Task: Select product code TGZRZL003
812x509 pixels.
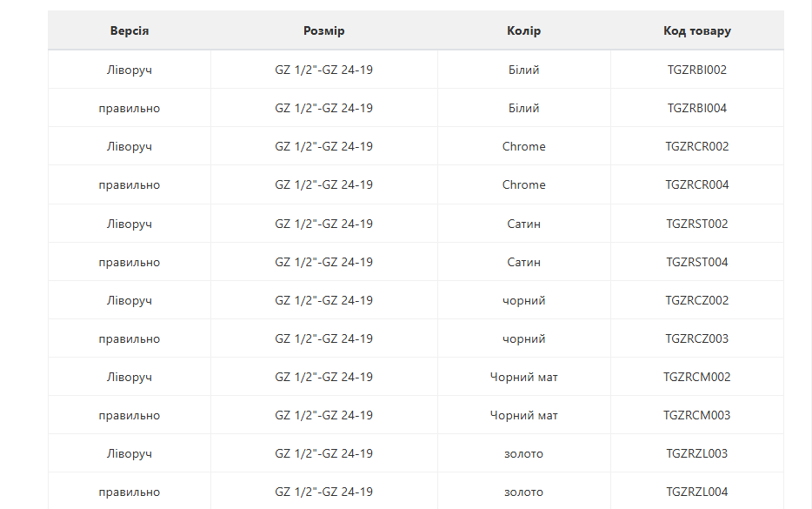Action: point(697,453)
